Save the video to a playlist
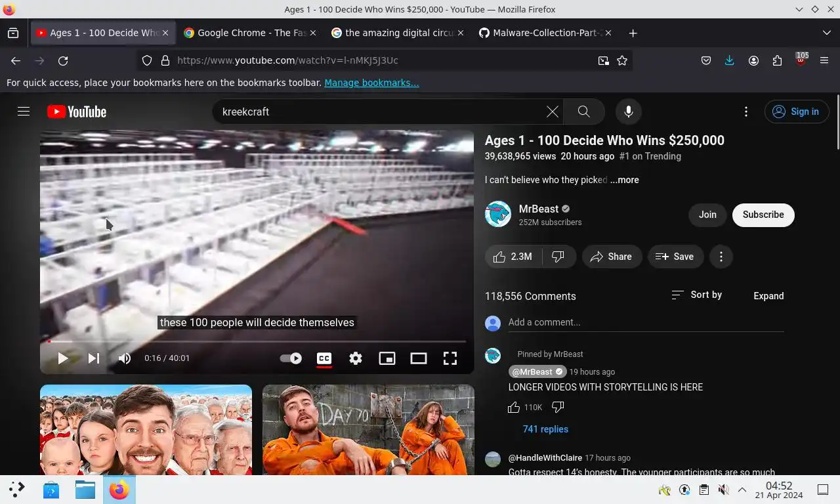This screenshot has width=840, height=504. [675, 257]
